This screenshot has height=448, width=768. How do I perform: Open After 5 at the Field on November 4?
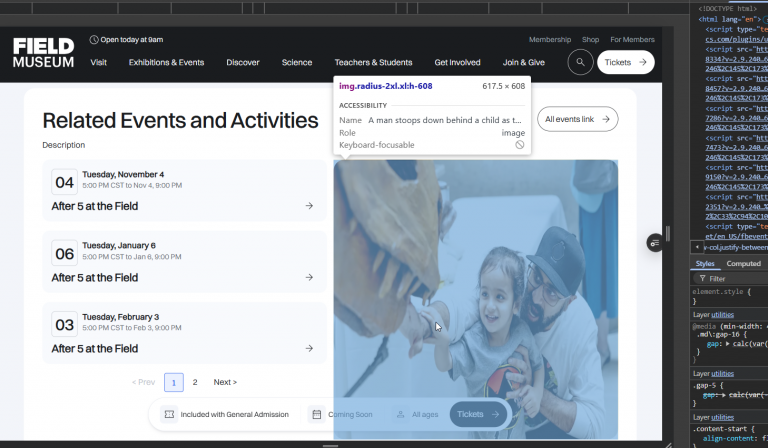pyautogui.click(x=184, y=190)
